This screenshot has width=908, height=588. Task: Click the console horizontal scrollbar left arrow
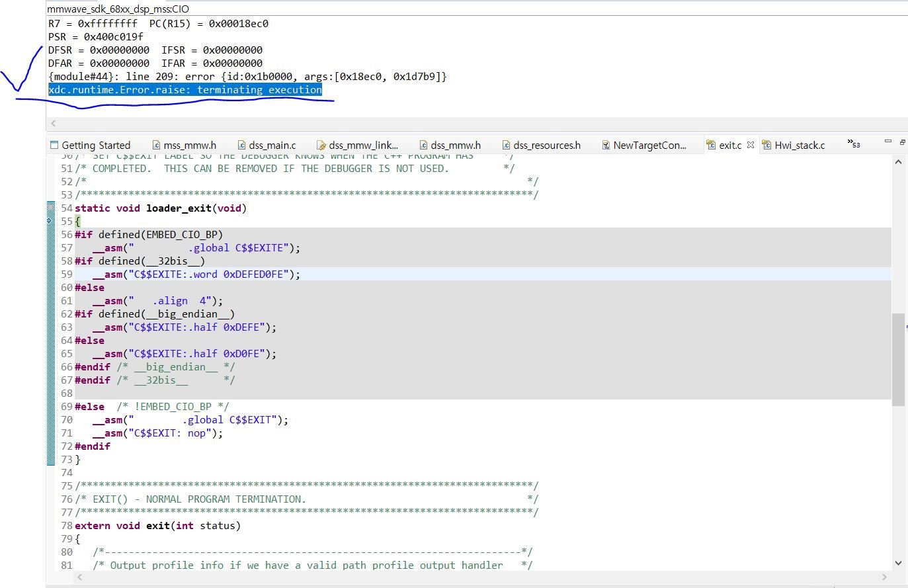tap(54, 123)
